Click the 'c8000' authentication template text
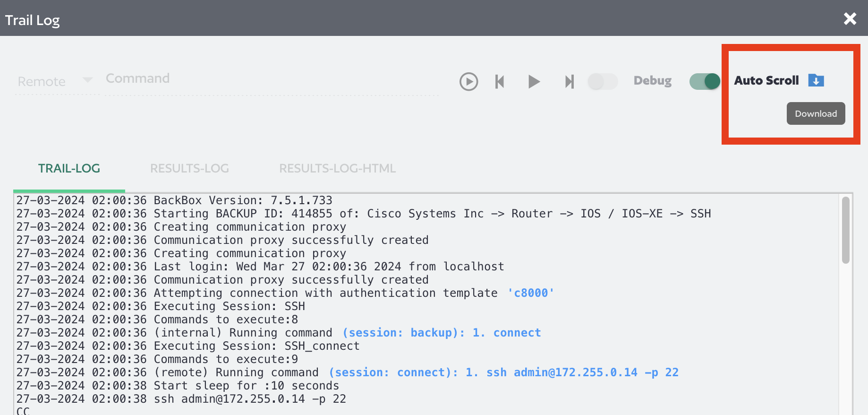The image size is (868, 415). point(531,293)
